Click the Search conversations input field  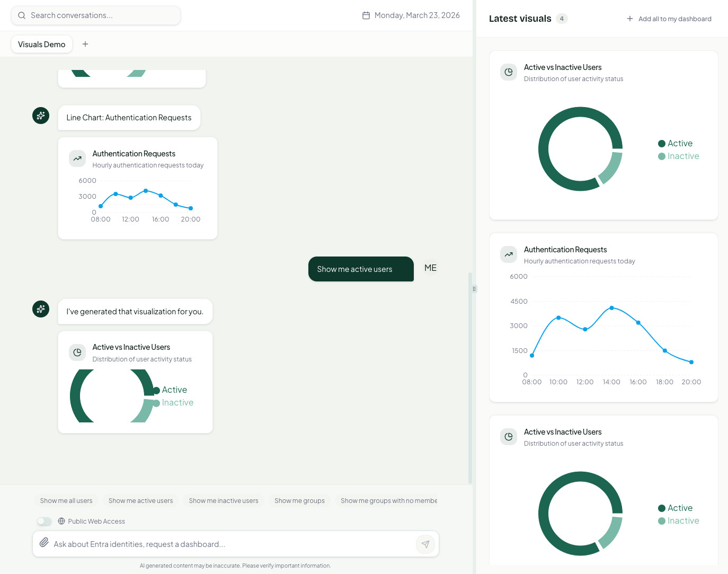tap(95, 15)
